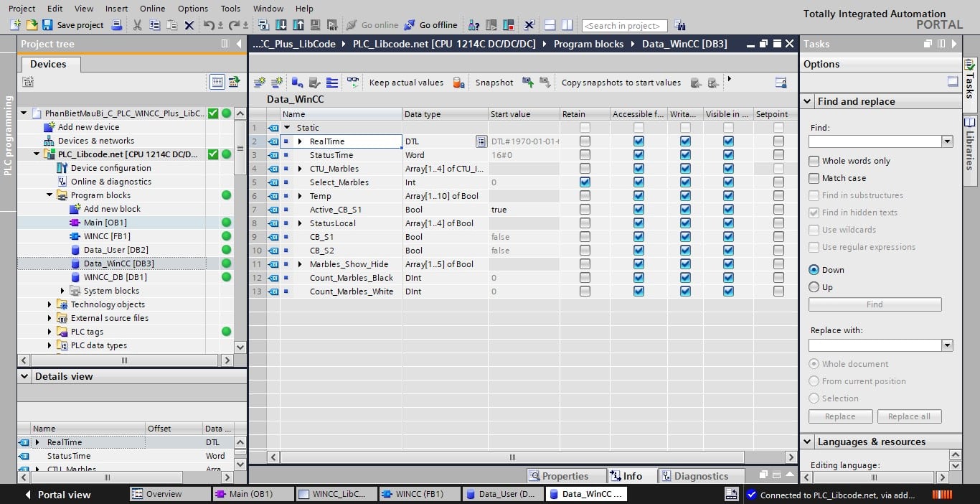Toggle Setpoint checkbox for StatusTime
This screenshot has height=504, width=980.
(778, 155)
